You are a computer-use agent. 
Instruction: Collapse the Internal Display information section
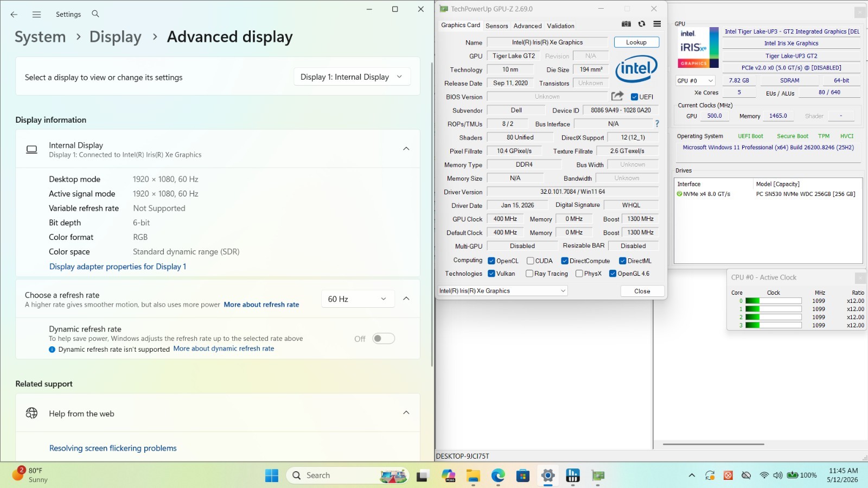coord(406,149)
